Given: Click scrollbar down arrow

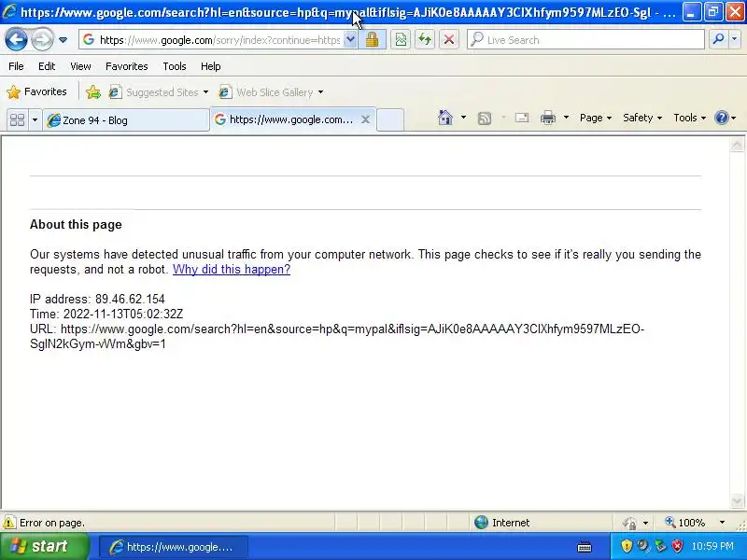Looking at the screenshot, I should click(737, 501).
